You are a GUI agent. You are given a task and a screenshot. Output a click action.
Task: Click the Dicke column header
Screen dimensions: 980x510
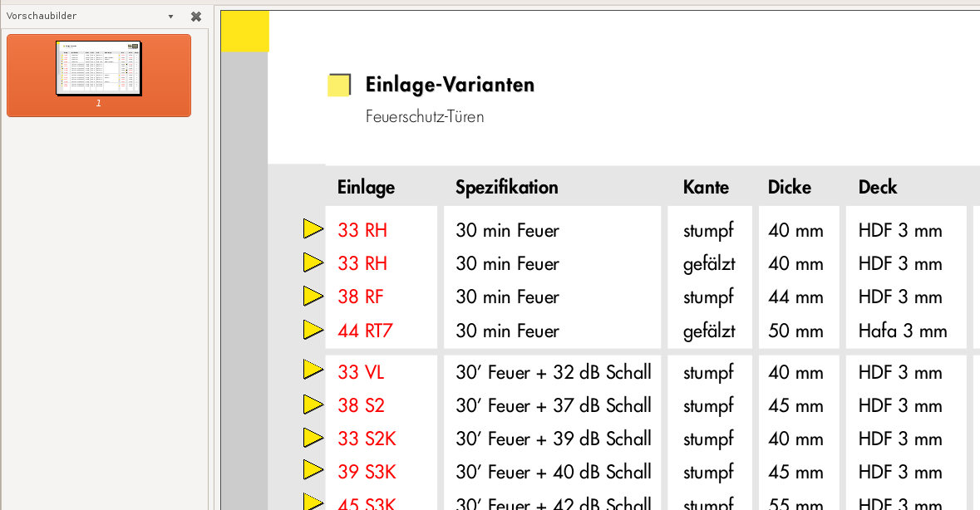789,187
